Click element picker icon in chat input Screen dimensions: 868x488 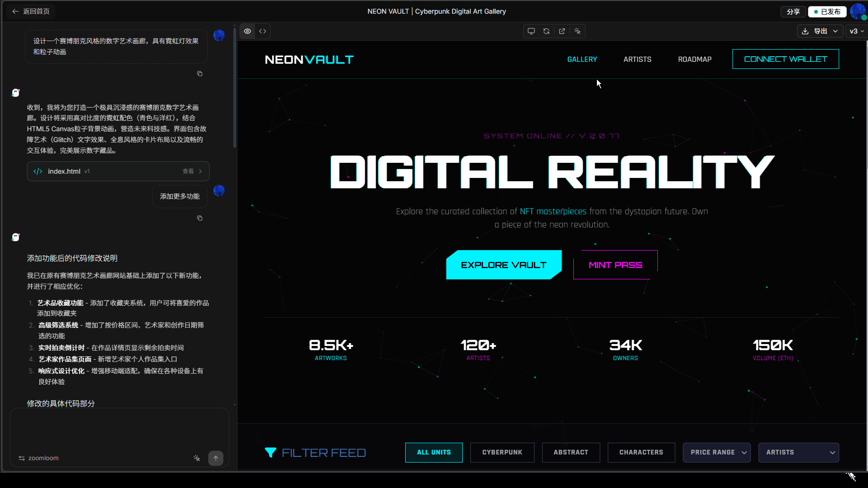pos(197,458)
